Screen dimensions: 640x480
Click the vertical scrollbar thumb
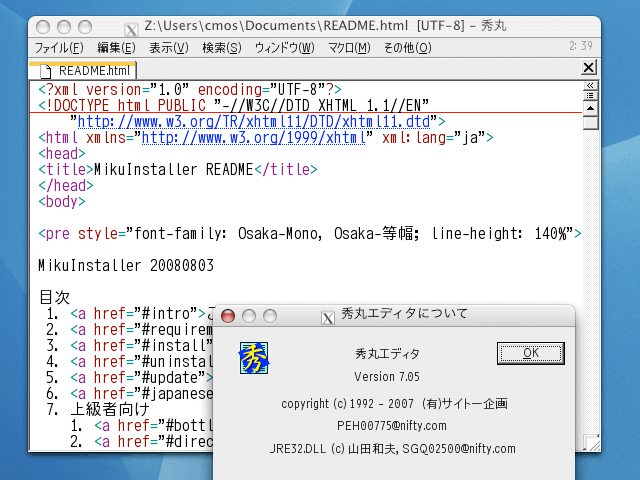[590, 123]
